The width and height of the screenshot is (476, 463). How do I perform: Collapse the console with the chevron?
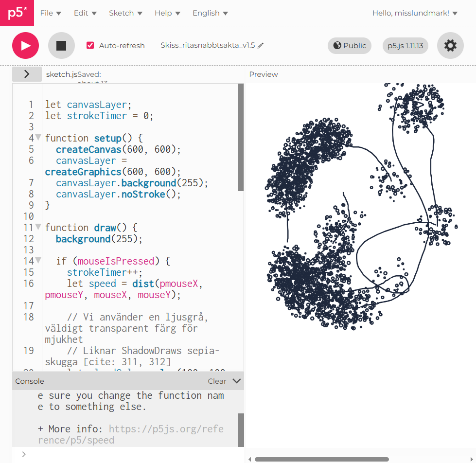(236, 381)
